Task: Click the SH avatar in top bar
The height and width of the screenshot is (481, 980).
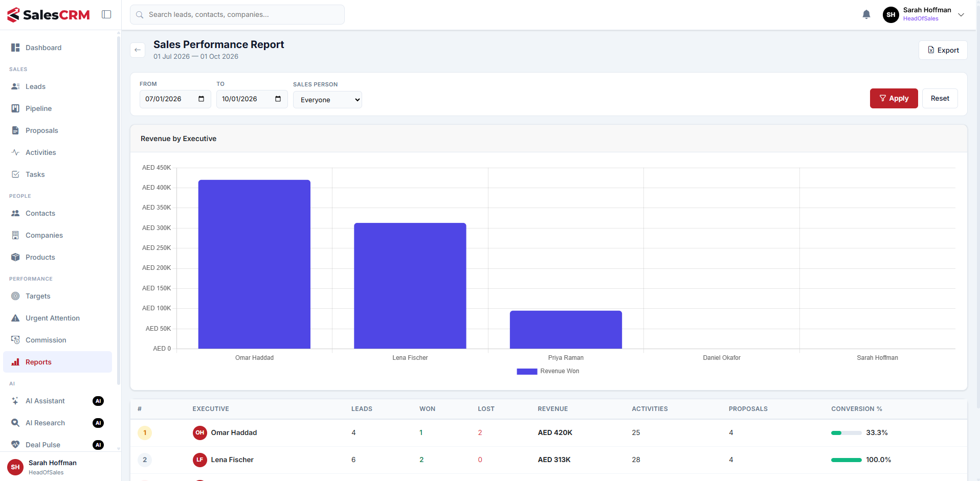Action: (890, 15)
